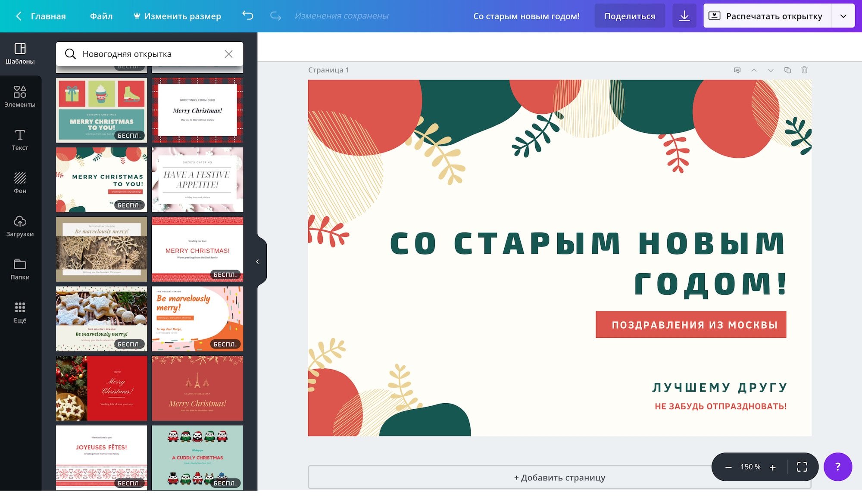
Task: Move page up with chevron
Action: [754, 70]
